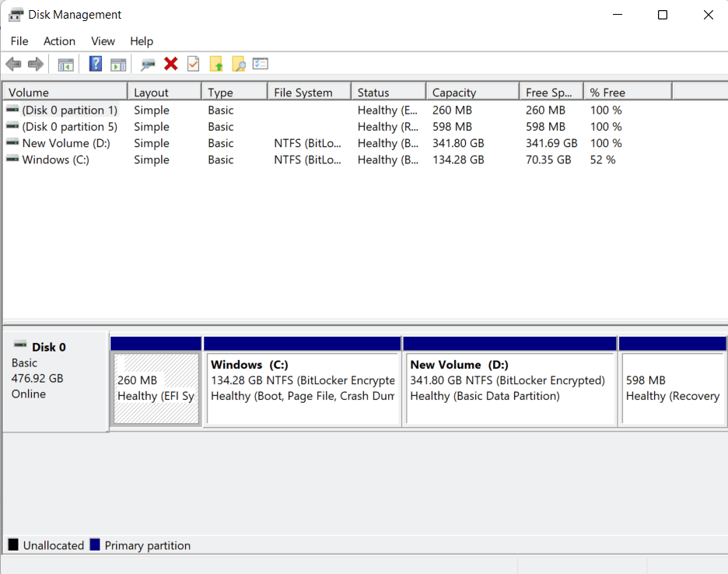The width and height of the screenshot is (728, 574).
Task: Open the File menu
Action: [x=19, y=41]
